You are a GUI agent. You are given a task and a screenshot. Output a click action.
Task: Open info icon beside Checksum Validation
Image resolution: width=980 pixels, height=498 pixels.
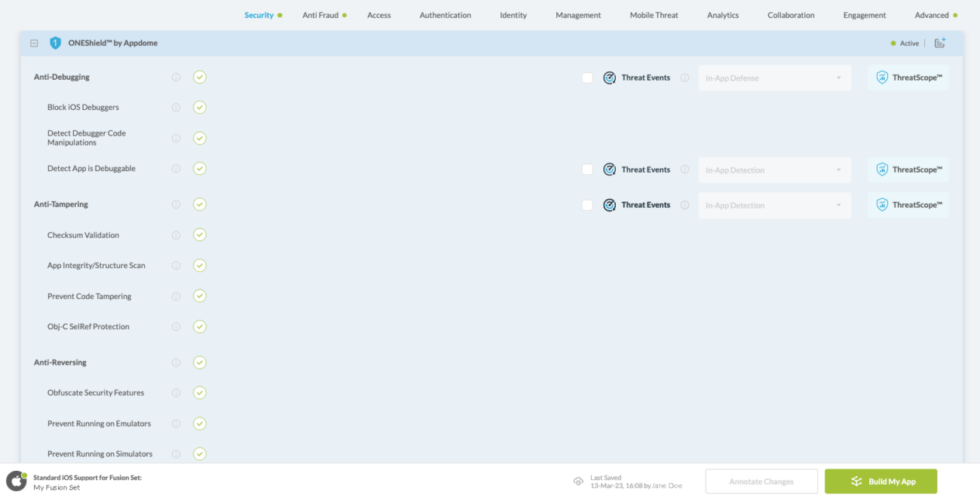coord(176,235)
